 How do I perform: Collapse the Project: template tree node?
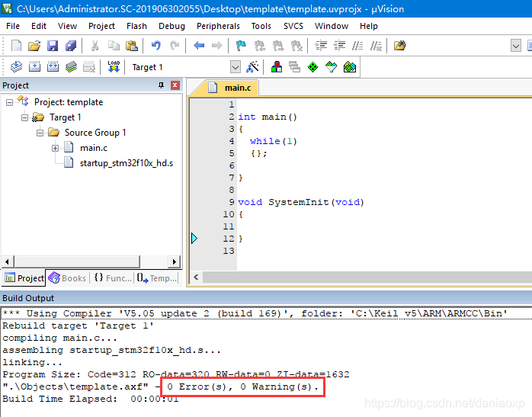(x=9, y=102)
